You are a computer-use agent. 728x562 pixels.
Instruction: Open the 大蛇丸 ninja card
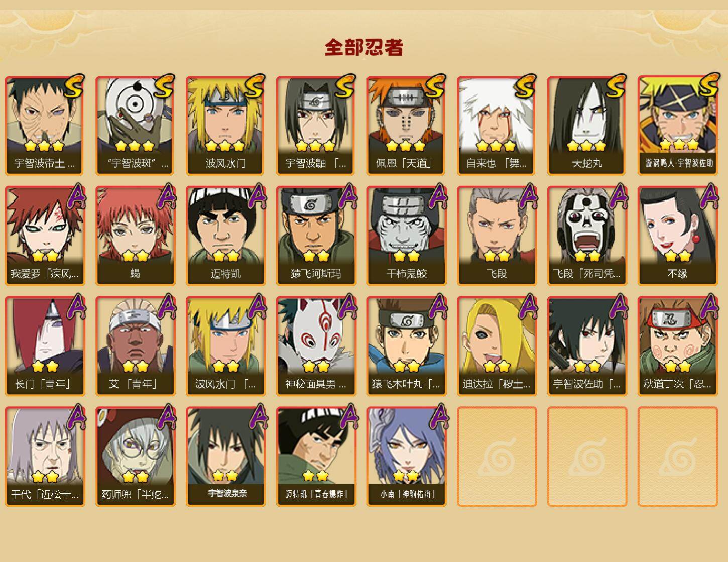click(587, 125)
